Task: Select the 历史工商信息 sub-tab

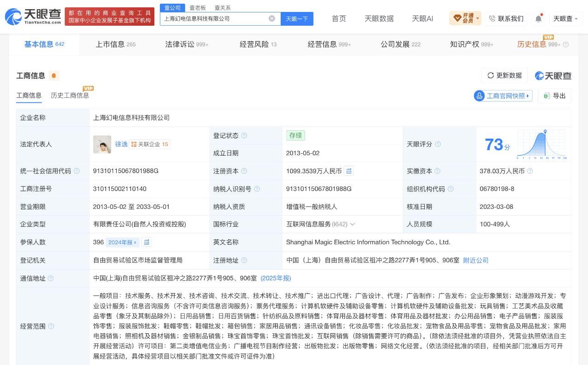Action: (70, 95)
